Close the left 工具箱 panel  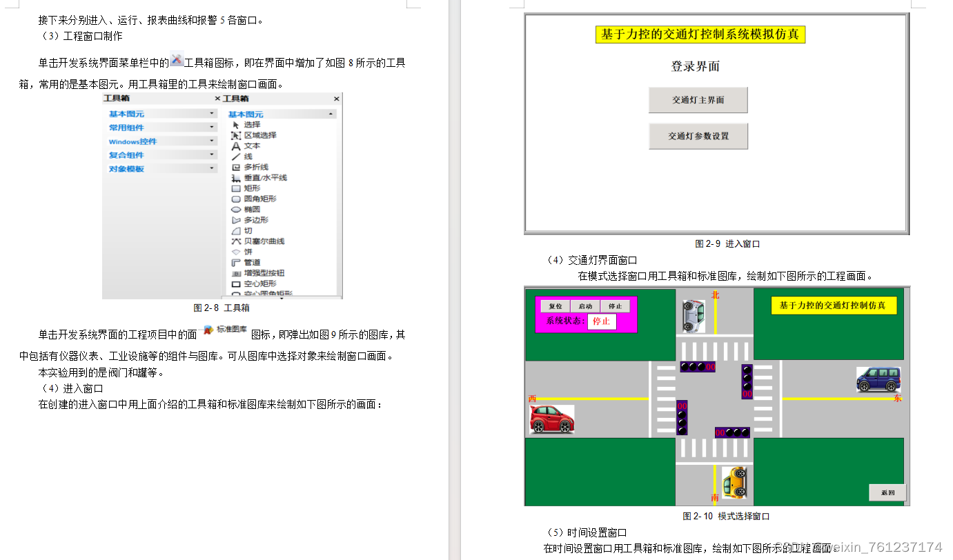(x=217, y=99)
